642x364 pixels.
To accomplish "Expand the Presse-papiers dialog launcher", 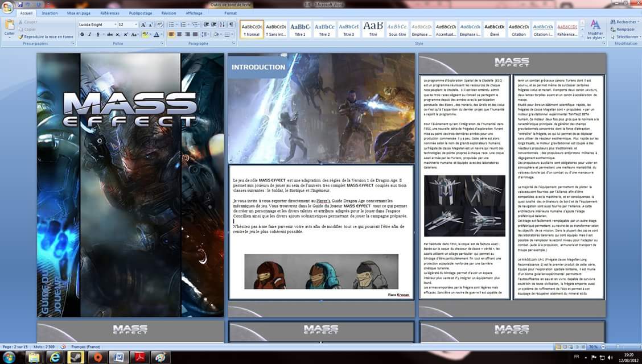I will [x=73, y=43].
